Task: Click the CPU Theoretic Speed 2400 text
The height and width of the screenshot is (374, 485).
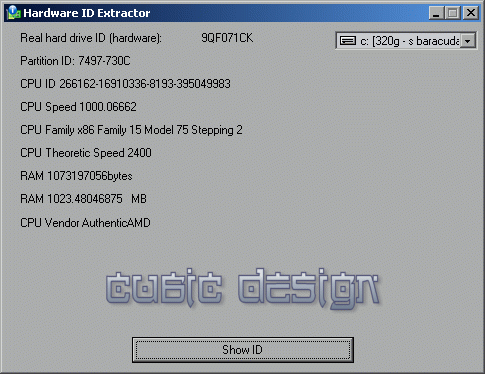Action: [x=86, y=153]
